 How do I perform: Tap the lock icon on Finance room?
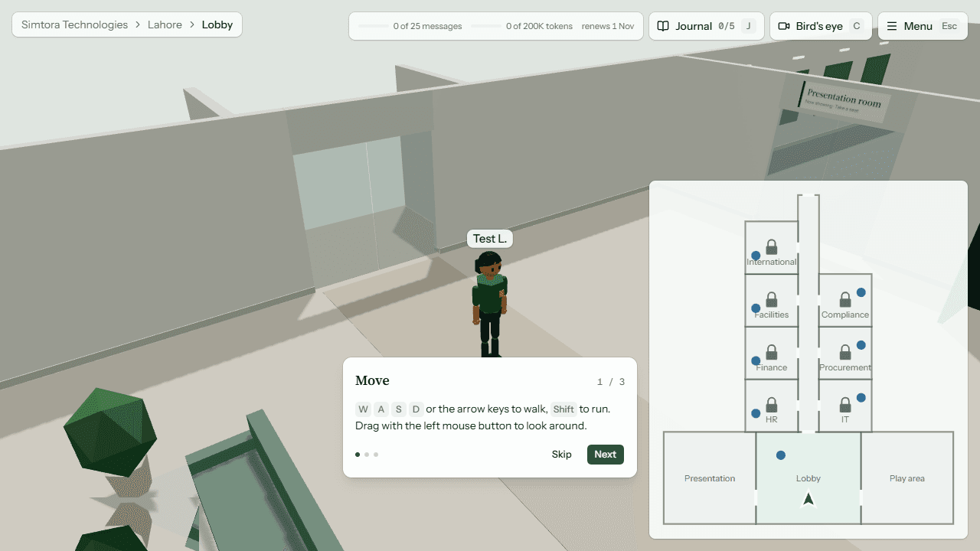[772, 353]
